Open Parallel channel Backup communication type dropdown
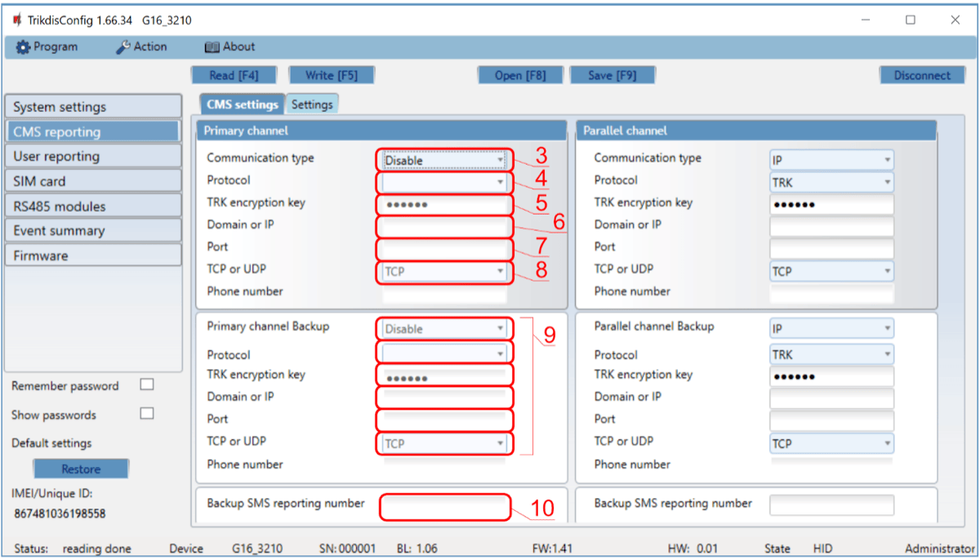 [831, 328]
